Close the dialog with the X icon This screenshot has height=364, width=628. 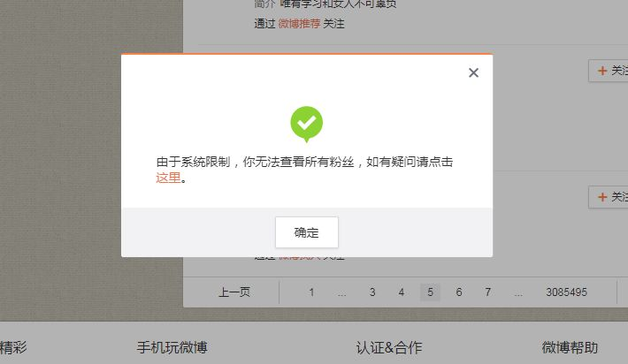tap(473, 72)
